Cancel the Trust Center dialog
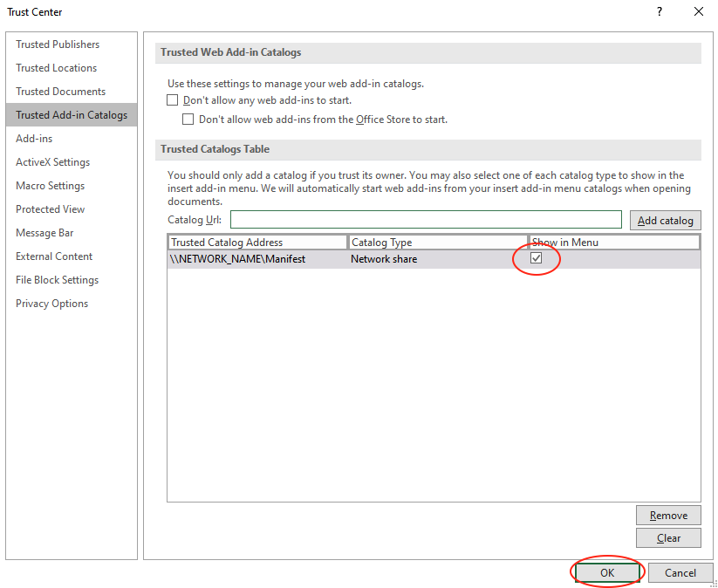Screen dimensions: 718x588 pyautogui.click(x=680, y=573)
